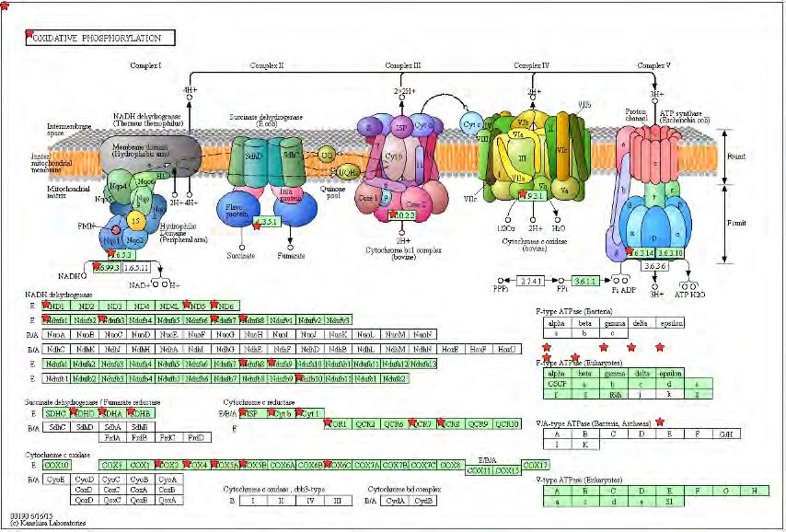Screen dimensions: 786x532
Task: Select the HoxE box
Action: [x=450, y=349]
